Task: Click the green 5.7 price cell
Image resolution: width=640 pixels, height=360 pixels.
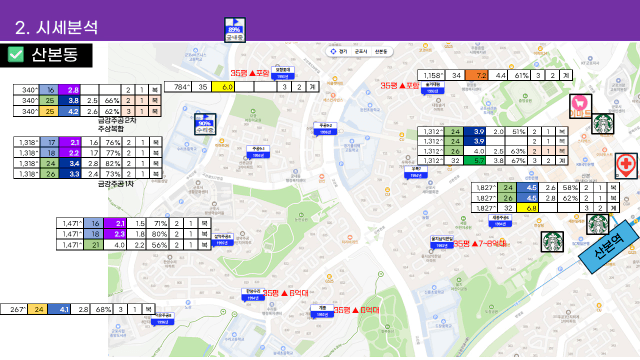Action: click(x=474, y=160)
